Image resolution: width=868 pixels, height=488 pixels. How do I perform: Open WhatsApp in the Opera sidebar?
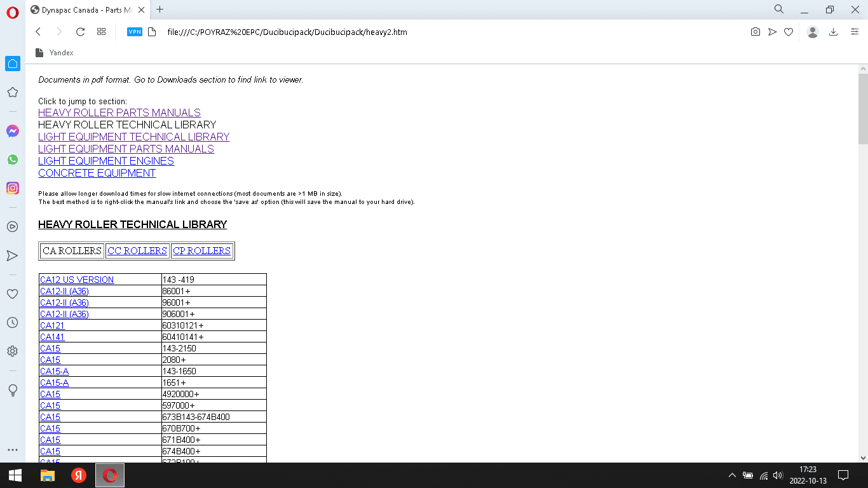point(12,159)
